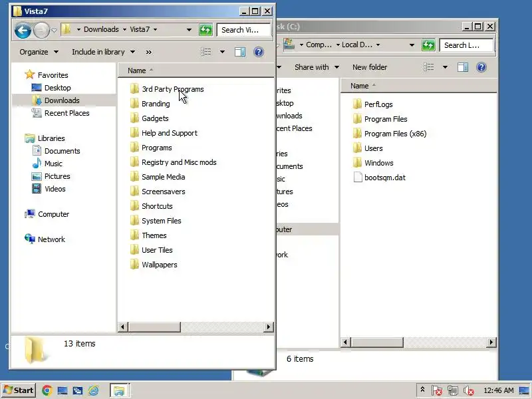Screen dimensions: 532x399
Task: Open the Include in library menu
Action: pyautogui.click(x=103, y=52)
